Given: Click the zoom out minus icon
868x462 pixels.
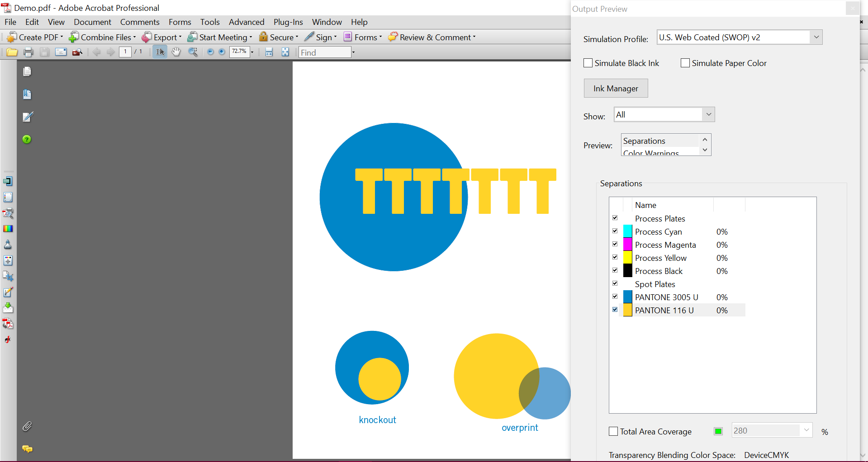Looking at the screenshot, I should click(x=210, y=52).
